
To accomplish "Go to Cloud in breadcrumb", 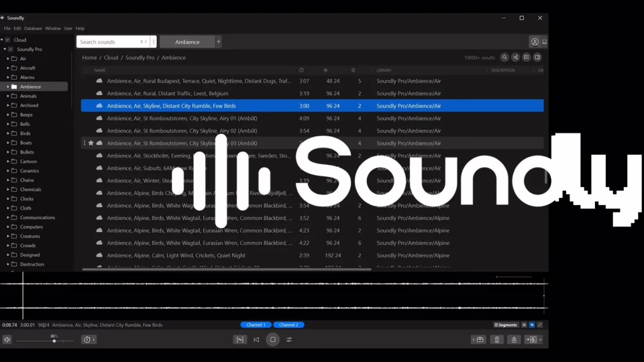I will 111,58.
